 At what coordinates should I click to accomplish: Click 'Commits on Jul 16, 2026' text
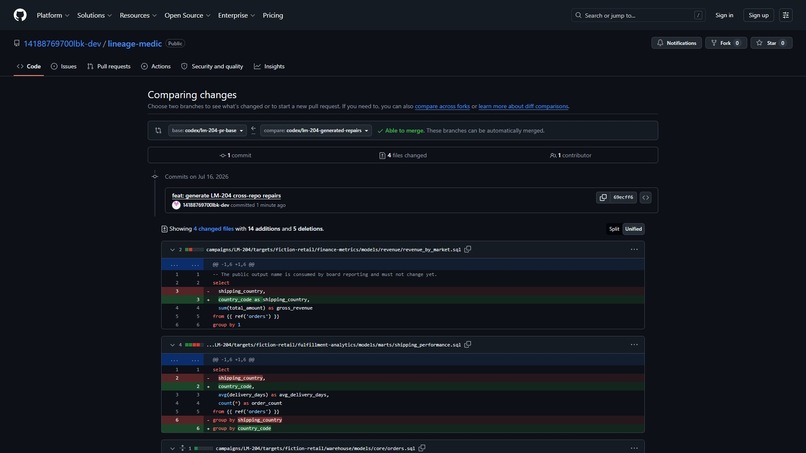click(196, 176)
